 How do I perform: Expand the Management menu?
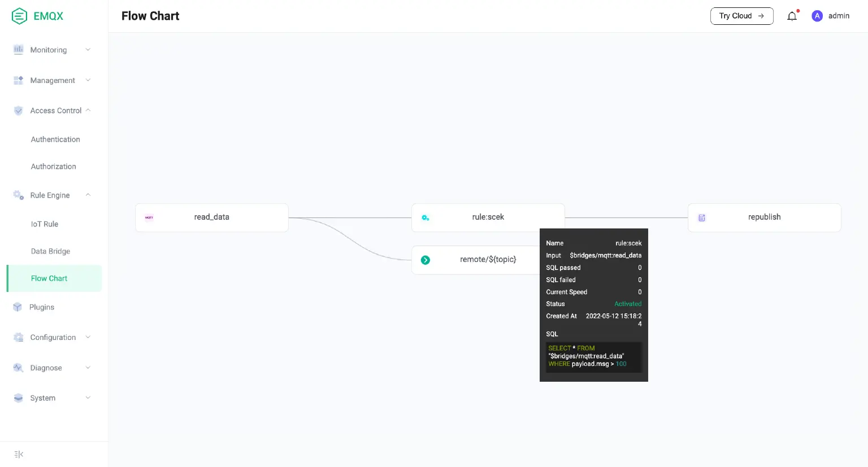coord(53,80)
